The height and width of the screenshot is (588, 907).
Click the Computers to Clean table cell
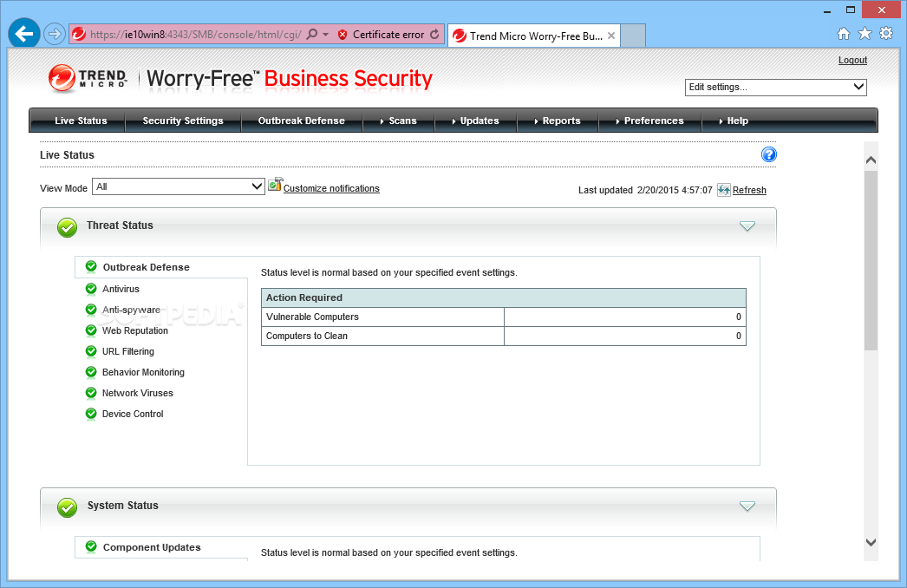pyautogui.click(x=382, y=336)
